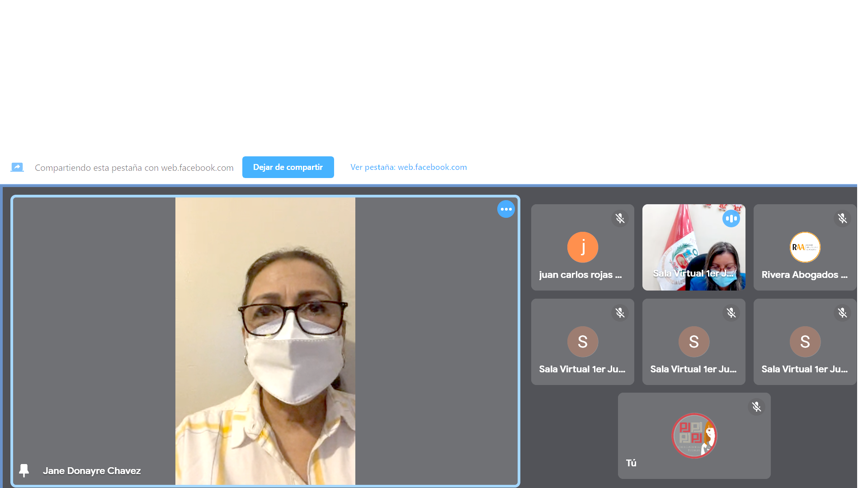The height and width of the screenshot is (488, 868).
Task: Click muted mic on bottom-middle Sala Virtual tile
Action: (731, 313)
